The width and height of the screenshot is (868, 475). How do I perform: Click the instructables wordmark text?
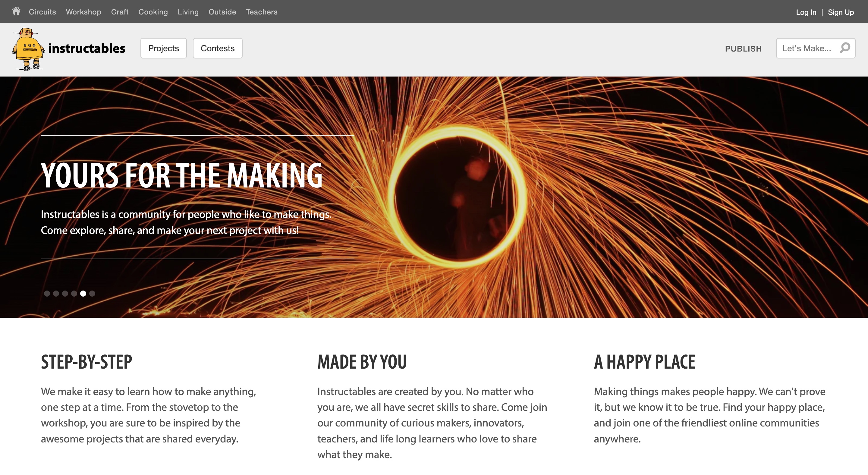pos(86,49)
